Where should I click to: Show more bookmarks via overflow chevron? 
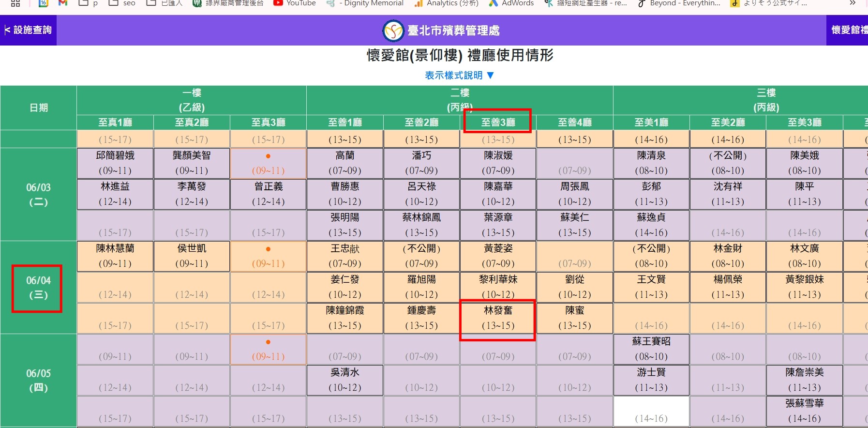(853, 3)
